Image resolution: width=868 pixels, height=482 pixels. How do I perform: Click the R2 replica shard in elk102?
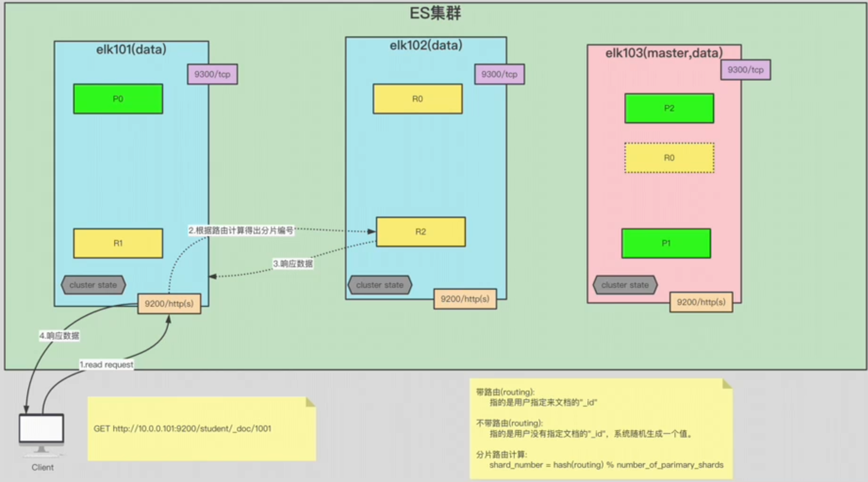(x=420, y=231)
